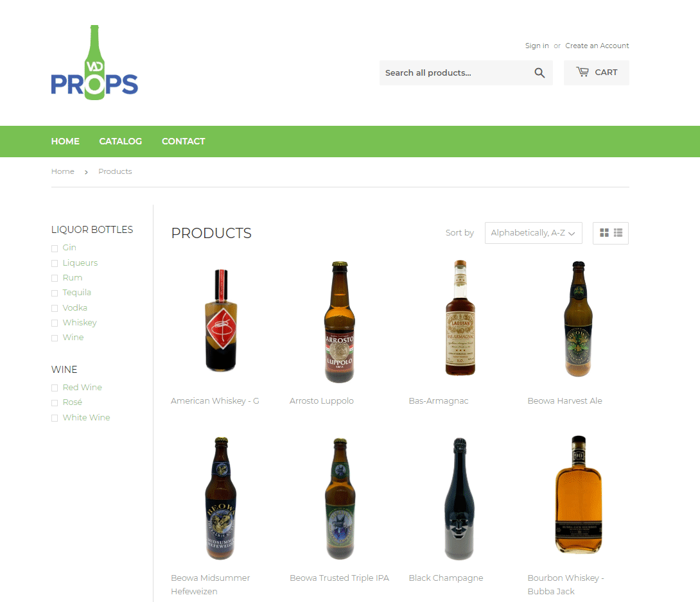The image size is (700, 602).
Task: Open the Sort by dropdown
Action: [x=533, y=233]
